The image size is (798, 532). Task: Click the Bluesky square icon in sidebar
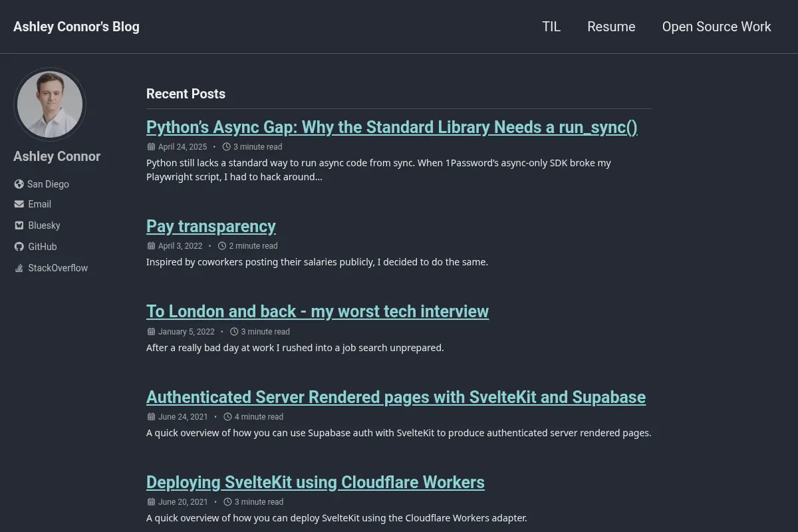click(19, 225)
